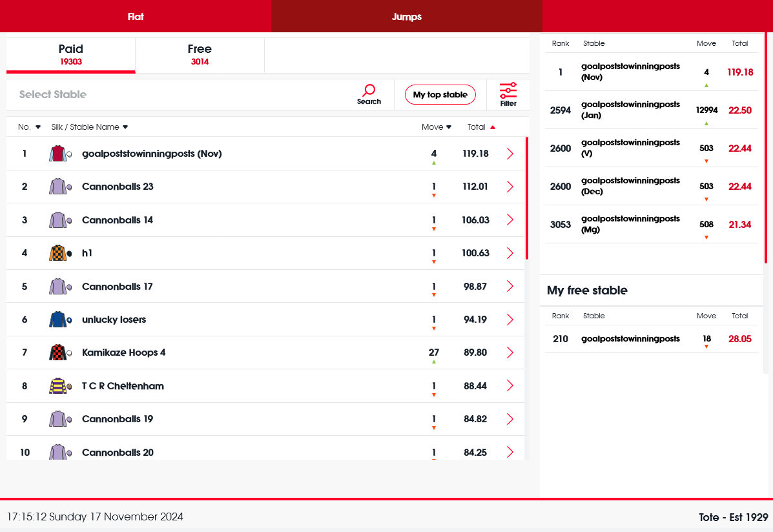
Task: Click the unlucky losers blue silk icon
Action: (x=58, y=320)
